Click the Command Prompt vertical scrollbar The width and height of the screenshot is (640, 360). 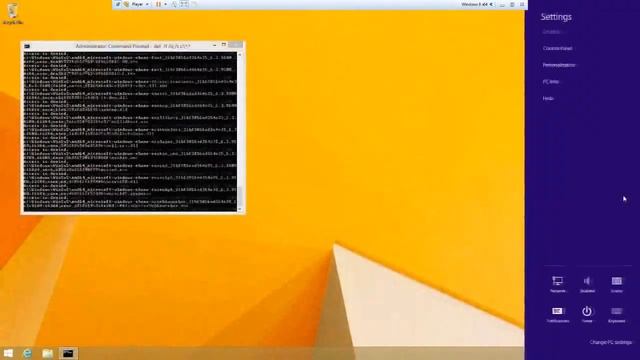pyautogui.click(x=240, y=131)
